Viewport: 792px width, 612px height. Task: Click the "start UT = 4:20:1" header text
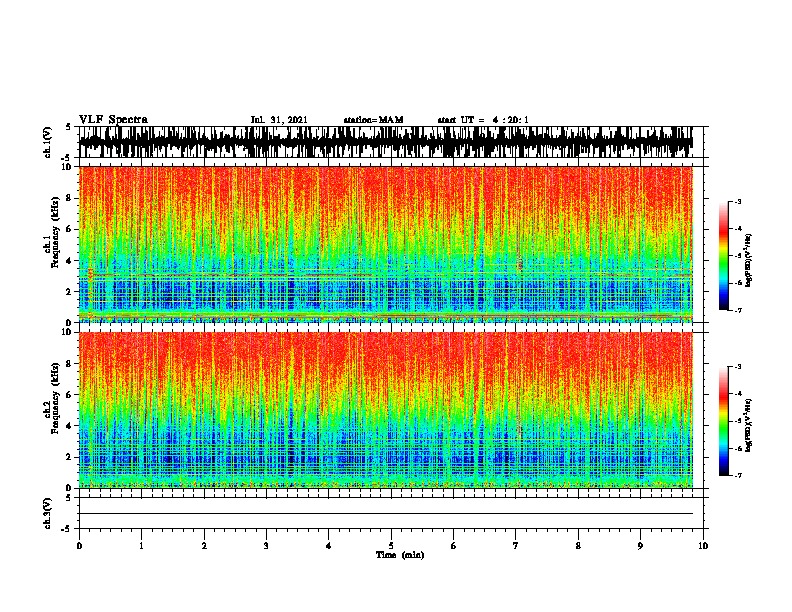(x=483, y=120)
